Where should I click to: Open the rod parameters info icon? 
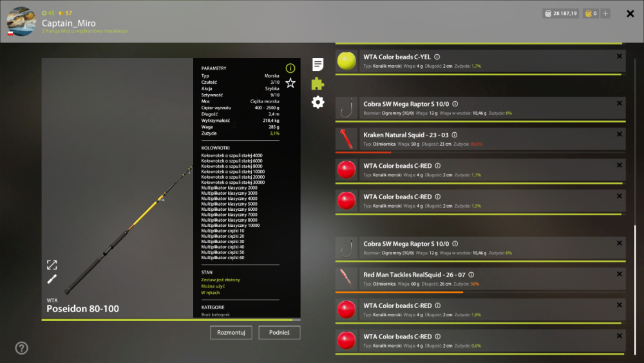[x=290, y=68]
